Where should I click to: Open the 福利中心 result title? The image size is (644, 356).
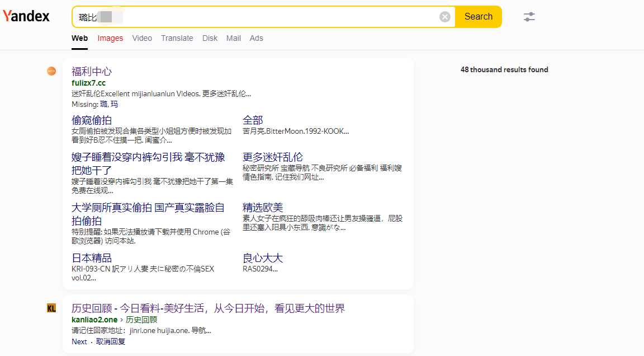(92, 72)
